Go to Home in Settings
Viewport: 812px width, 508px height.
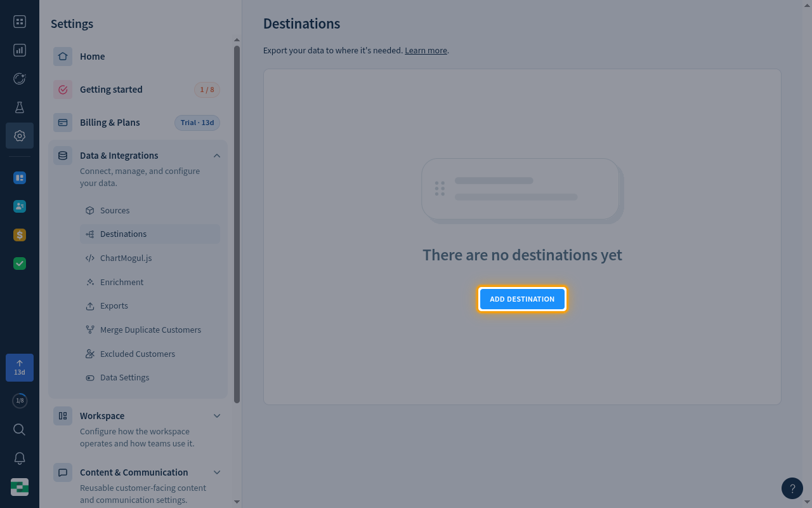coord(138,57)
